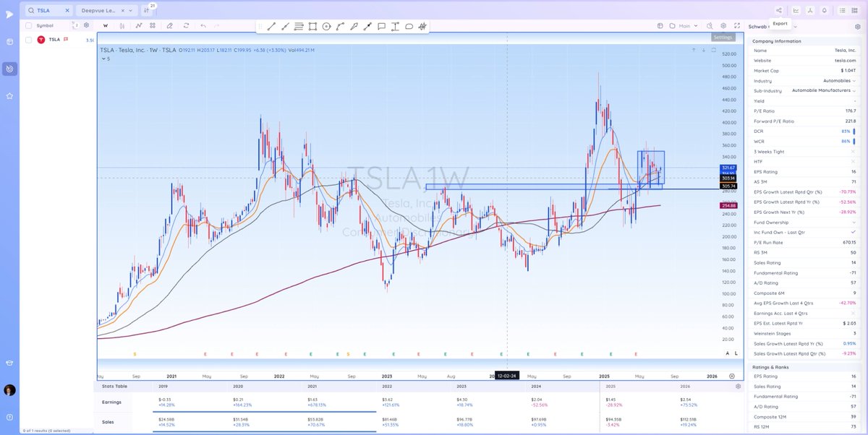Select the text annotation tool

(x=395, y=27)
